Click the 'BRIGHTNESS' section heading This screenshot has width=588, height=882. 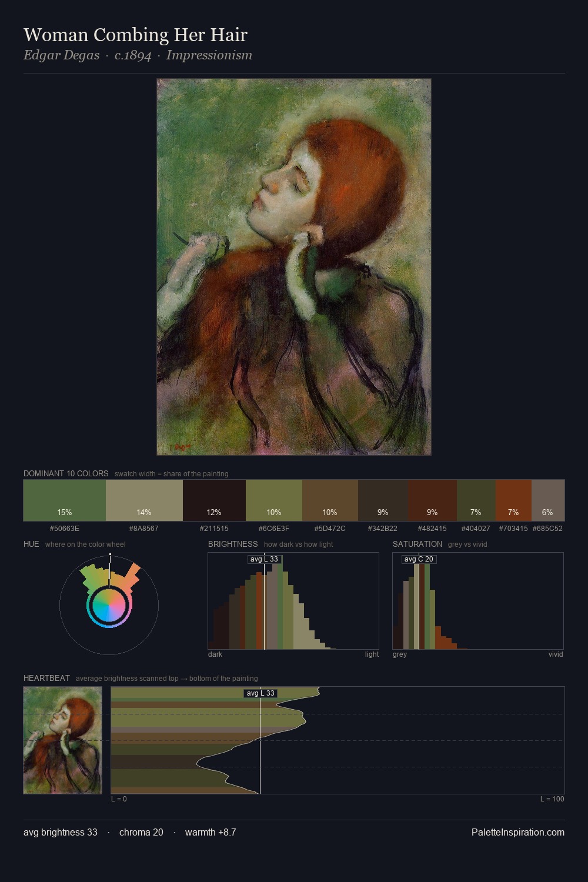point(233,544)
